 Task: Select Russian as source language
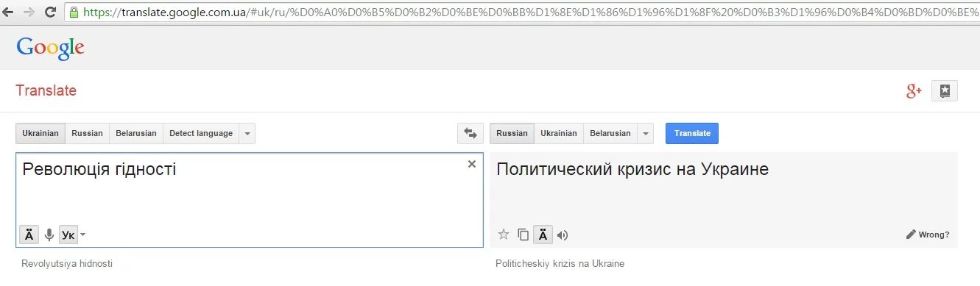(87, 133)
